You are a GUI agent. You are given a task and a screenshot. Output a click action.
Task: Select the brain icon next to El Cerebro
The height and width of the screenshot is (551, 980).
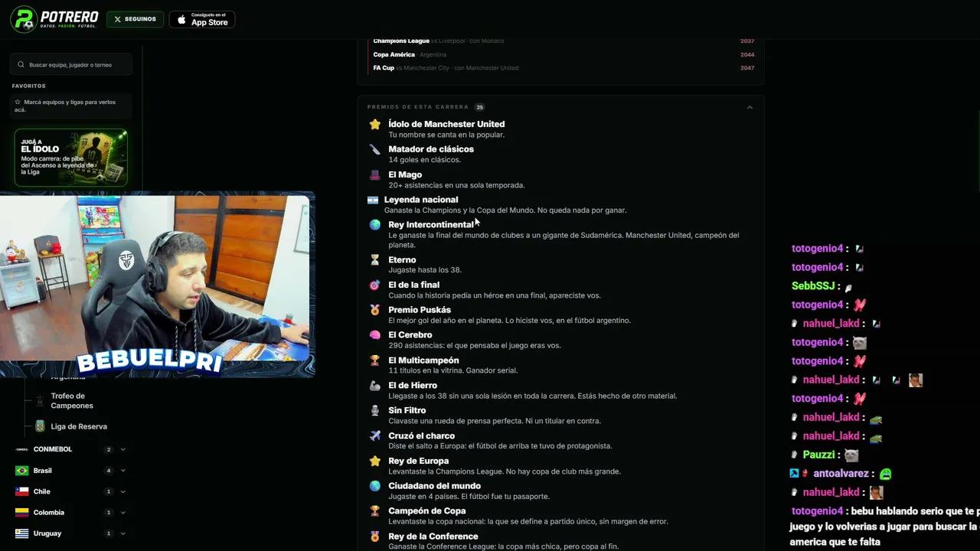click(x=374, y=335)
